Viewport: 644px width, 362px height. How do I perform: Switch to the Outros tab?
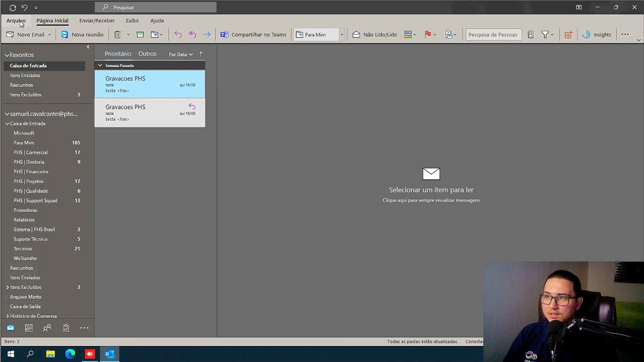147,54
